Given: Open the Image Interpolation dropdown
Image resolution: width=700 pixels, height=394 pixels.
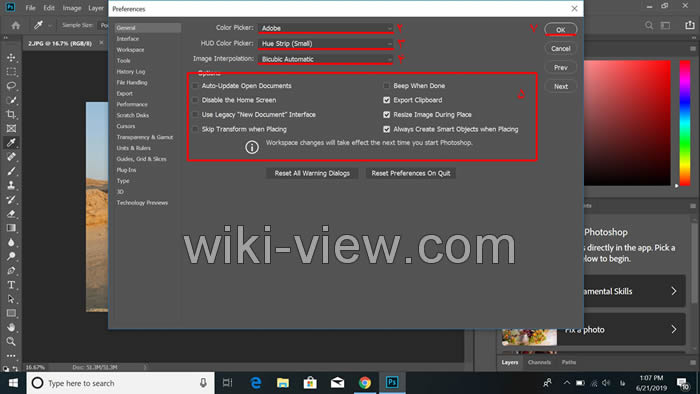Looking at the screenshot, I should pyautogui.click(x=325, y=59).
